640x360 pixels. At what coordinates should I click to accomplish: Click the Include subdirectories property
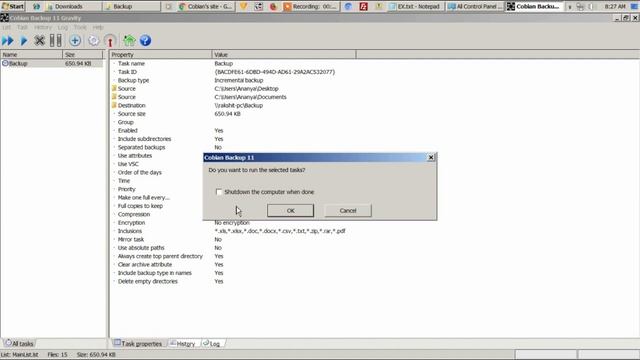pyautogui.click(x=144, y=139)
